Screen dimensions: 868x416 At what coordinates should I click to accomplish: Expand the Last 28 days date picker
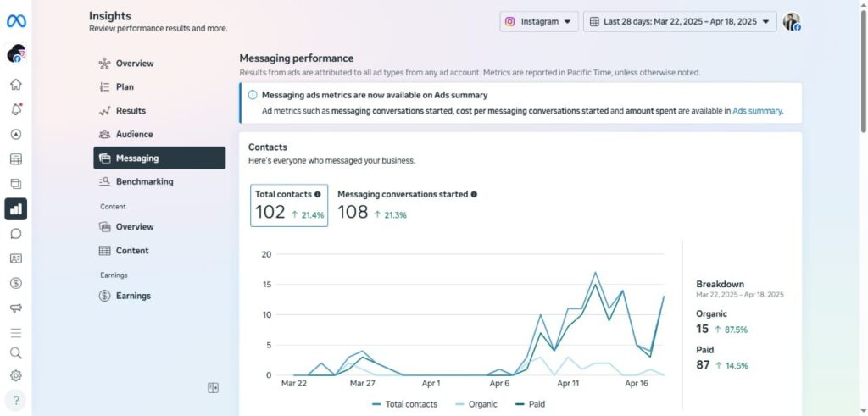click(x=680, y=21)
